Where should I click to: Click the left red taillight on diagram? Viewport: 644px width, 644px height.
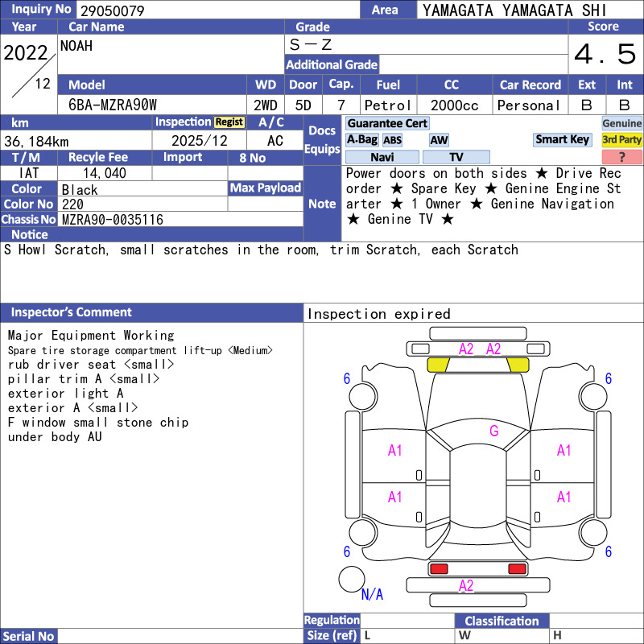tap(439, 568)
